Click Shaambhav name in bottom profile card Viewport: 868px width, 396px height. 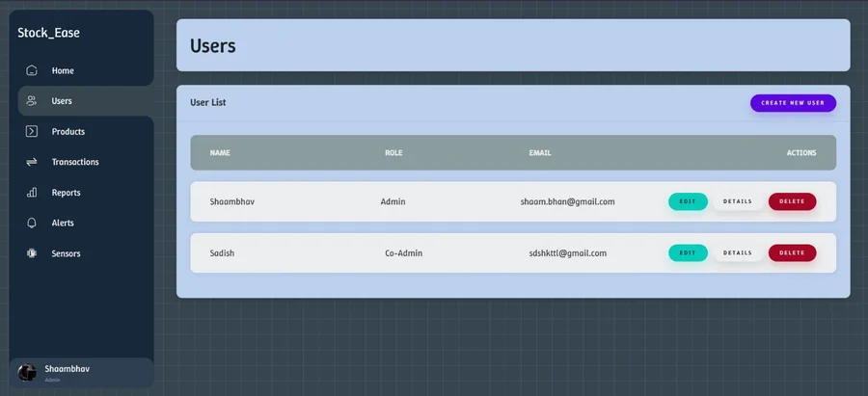click(x=67, y=369)
